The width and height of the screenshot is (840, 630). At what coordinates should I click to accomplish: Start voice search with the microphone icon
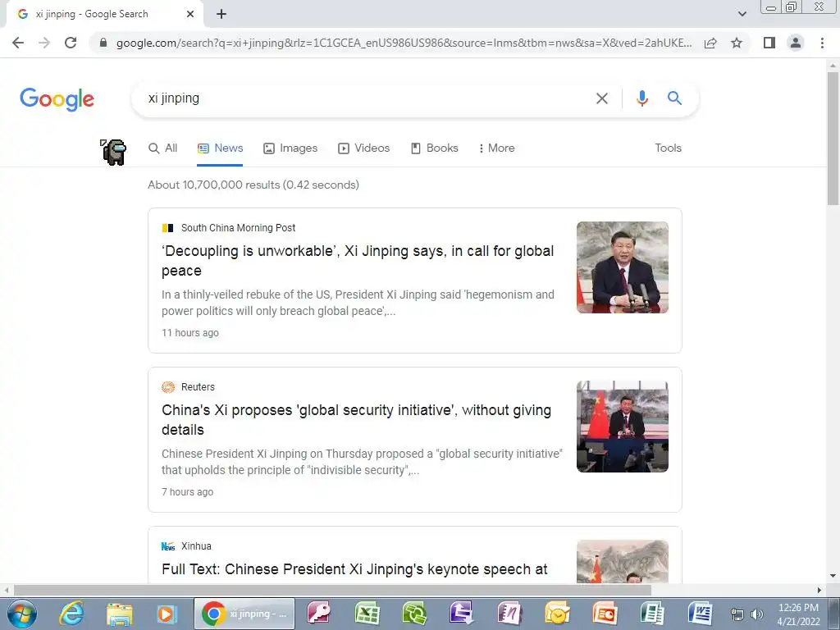pyautogui.click(x=641, y=98)
